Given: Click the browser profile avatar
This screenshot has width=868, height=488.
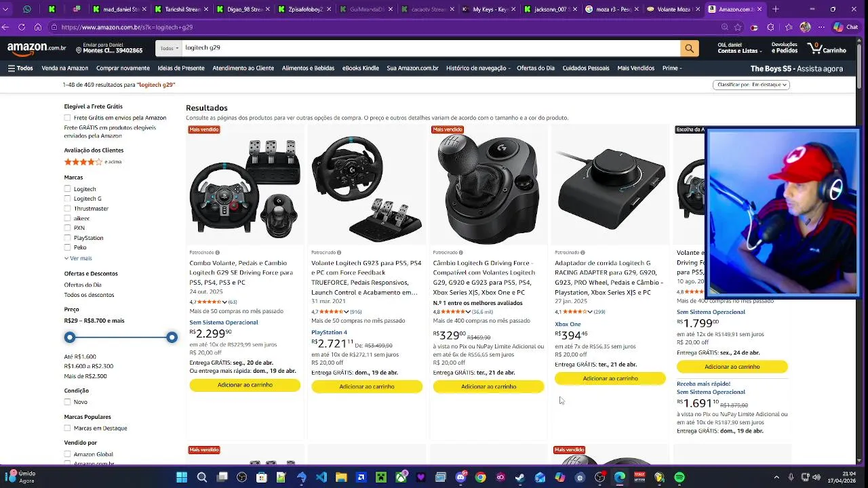Looking at the screenshot, I should pyautogui.click(x=805, y=27).
